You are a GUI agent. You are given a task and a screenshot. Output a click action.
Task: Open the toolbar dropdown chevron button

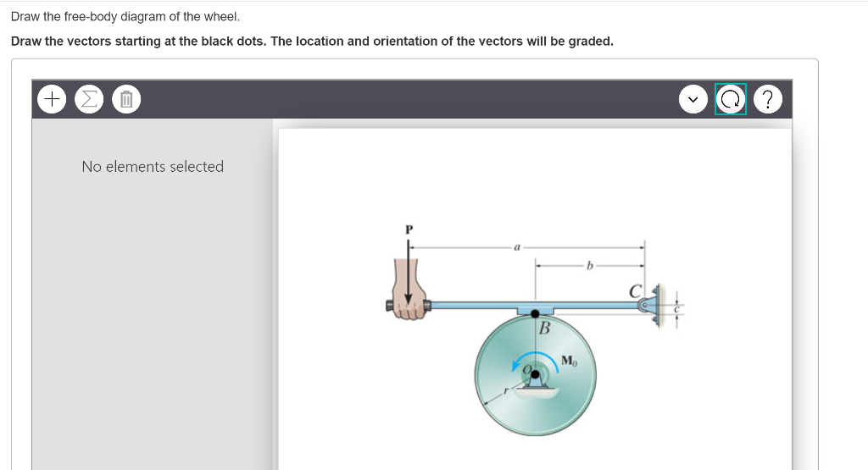click(x=693, y=100)
